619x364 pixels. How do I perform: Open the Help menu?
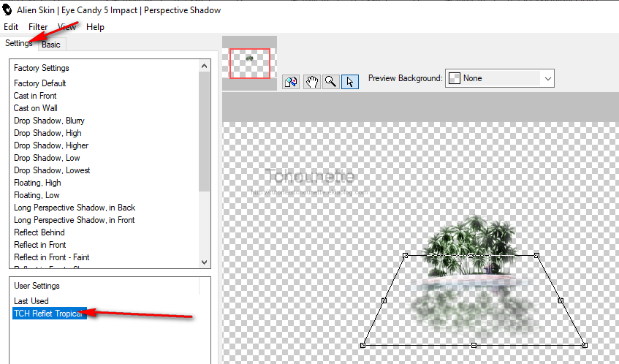click(x=95, y=27)
